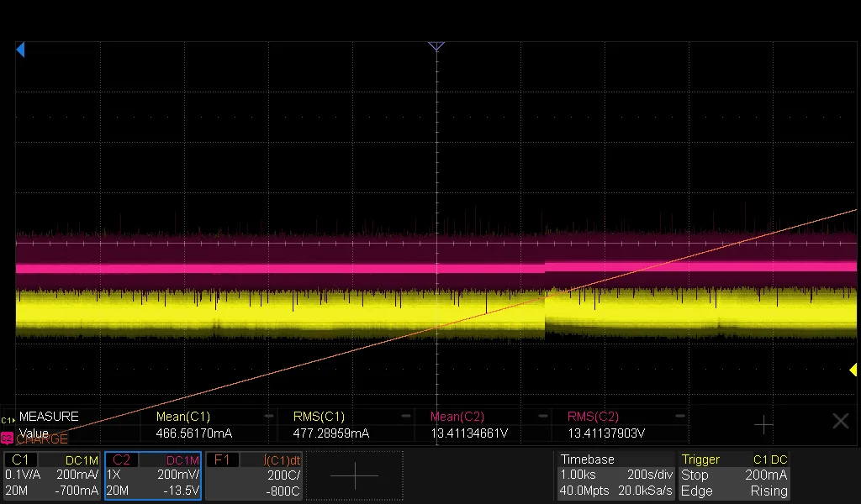This screenshot has height=504, width=861.
Task: Click the C1 -700mA offset value
Action: tap(77, 491)
